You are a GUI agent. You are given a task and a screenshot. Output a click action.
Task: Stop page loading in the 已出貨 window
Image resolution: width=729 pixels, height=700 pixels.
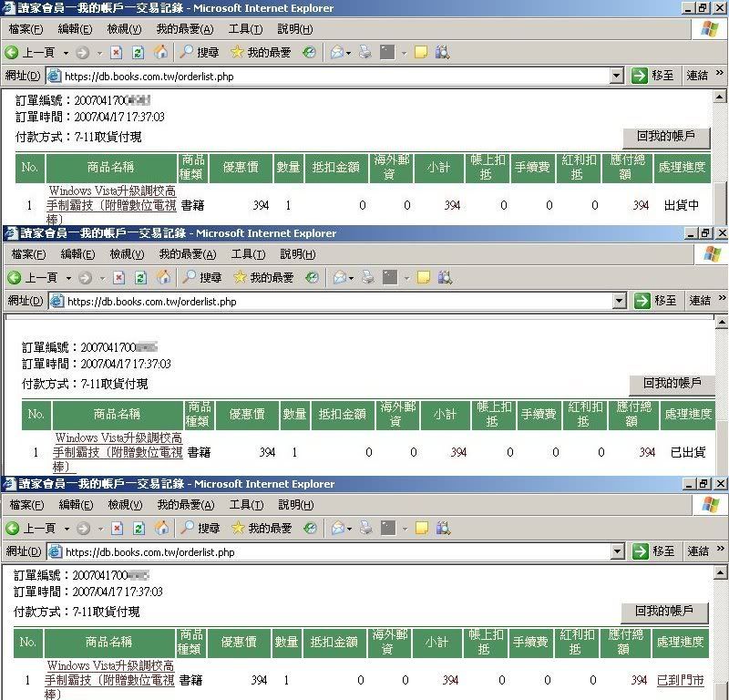tap(119, 278)
